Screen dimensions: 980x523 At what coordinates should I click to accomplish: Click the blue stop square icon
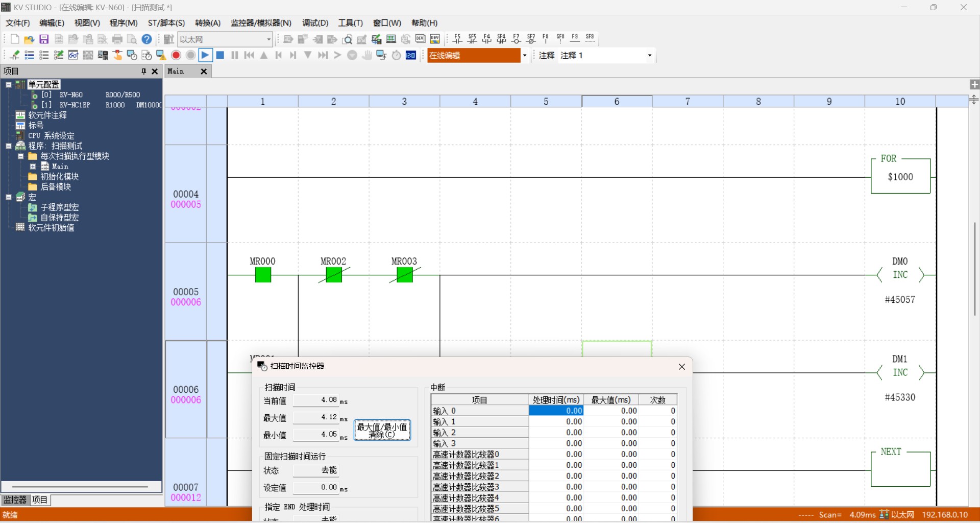pyautogui.click(x=220, y=55)
